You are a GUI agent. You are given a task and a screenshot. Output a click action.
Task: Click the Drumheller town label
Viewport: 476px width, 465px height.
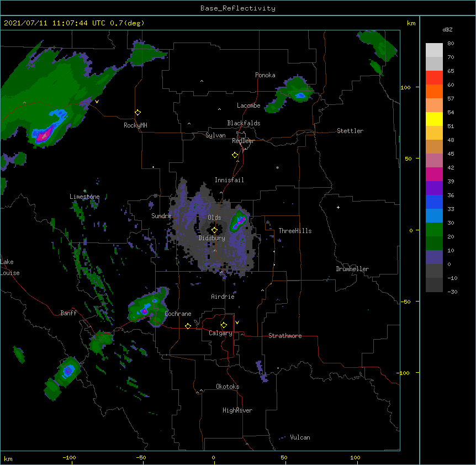352,269
